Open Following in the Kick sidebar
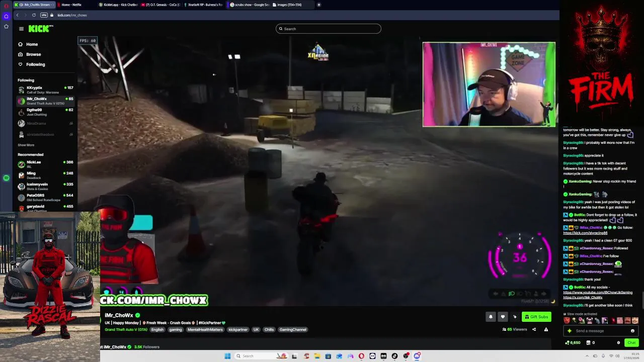Image resolution: width=644 pixels, height=362 pixels. [x=32, y=64]
